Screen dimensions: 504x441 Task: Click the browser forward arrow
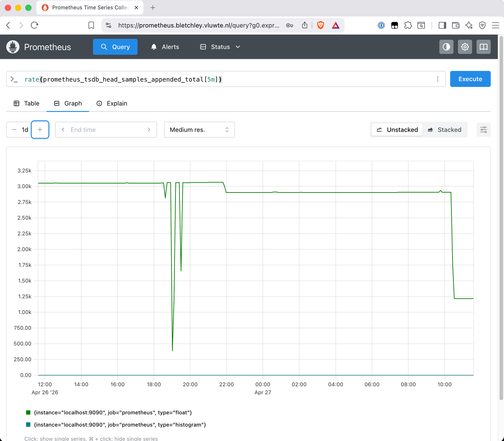coord(21,25)
